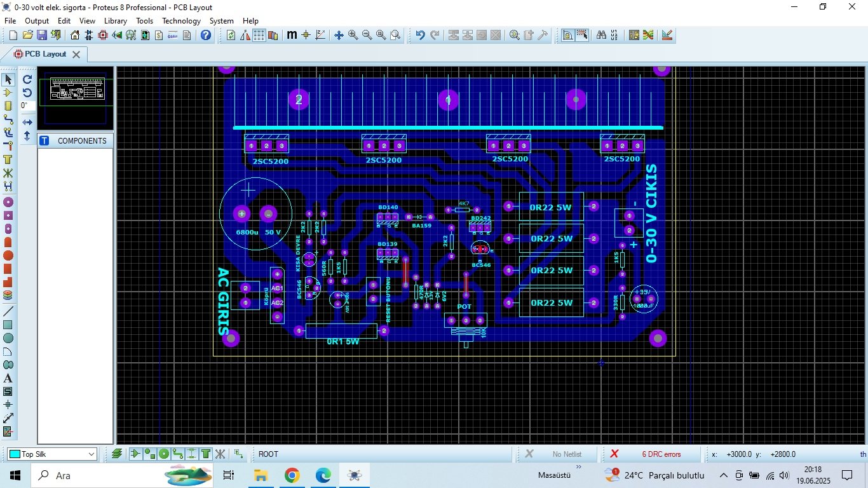The image size is (868, 488).
Task: Open the auto-router icon
Action: pyautogui.click(x=648, y=35)
